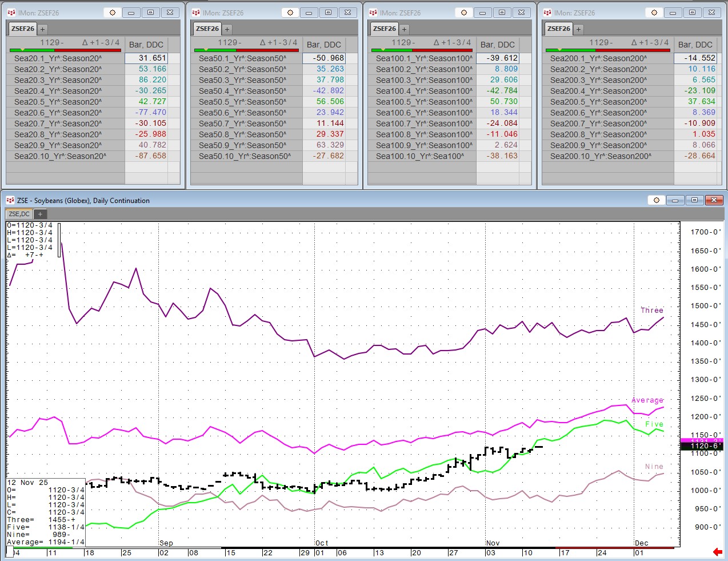This screenshot has height=561, width=728.
Task: Click the scroll handle at chart bottom-left
Action: [x=10, y=552]
